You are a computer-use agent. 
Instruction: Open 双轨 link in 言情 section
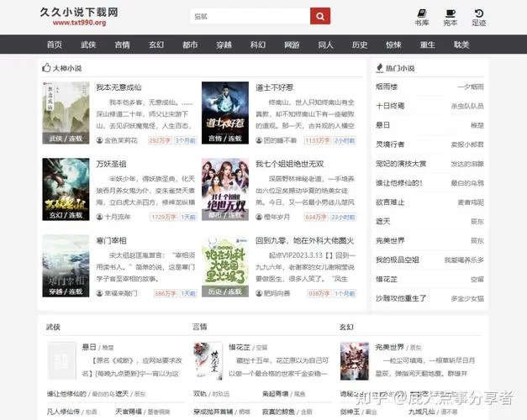pos(200,394)
